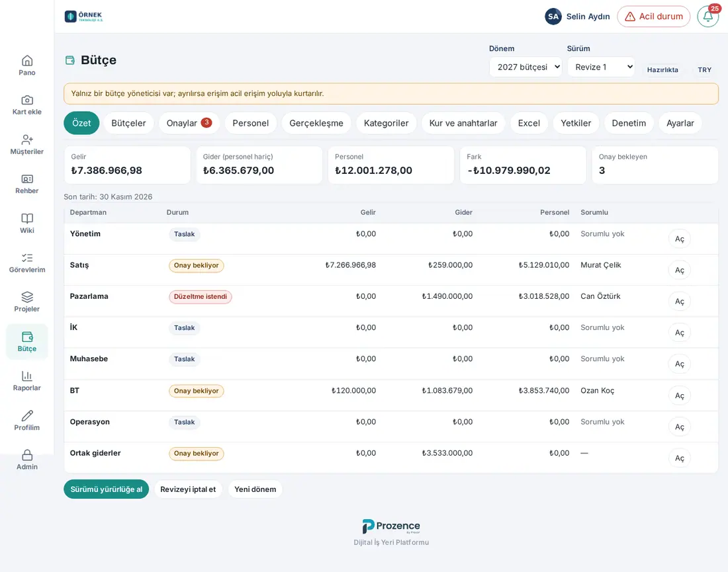Click the Profilim pencil icon
The image size is (728, 572).
pos(27,416)
